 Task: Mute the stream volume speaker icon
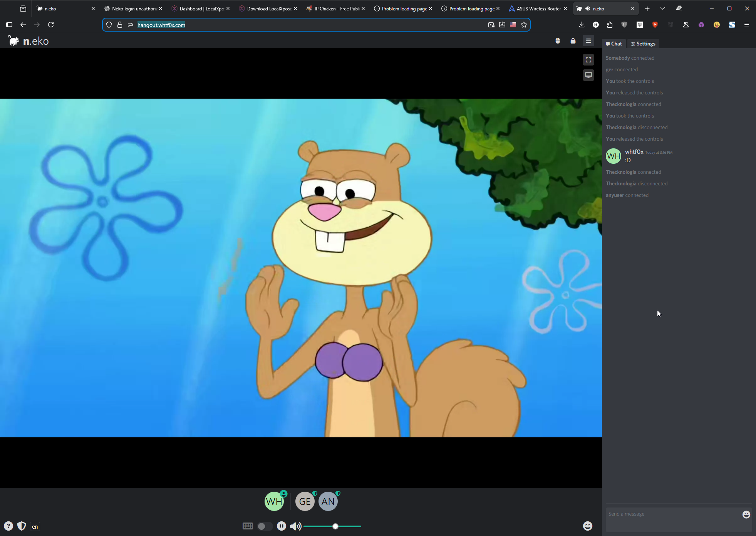[295, 526]
